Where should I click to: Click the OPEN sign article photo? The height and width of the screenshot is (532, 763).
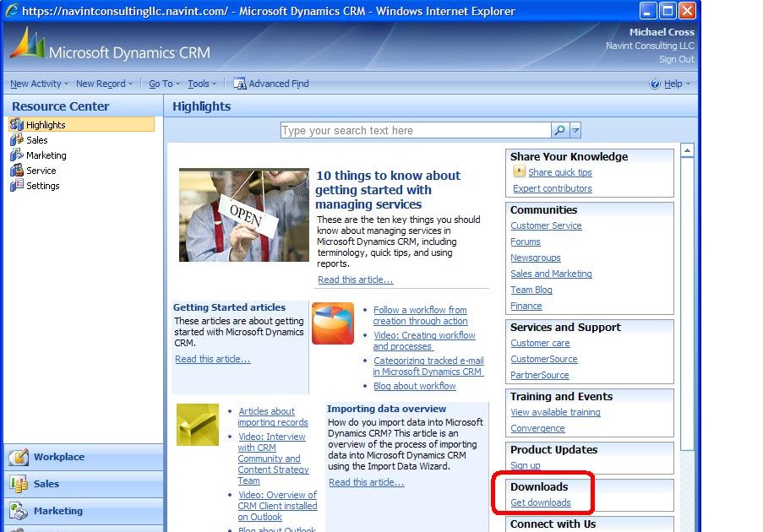pos(244,215)
